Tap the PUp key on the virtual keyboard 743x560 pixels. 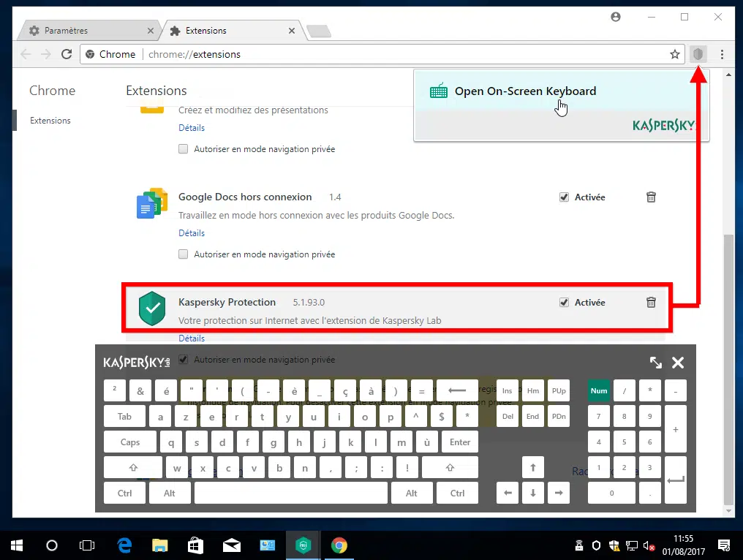(559, 391)
